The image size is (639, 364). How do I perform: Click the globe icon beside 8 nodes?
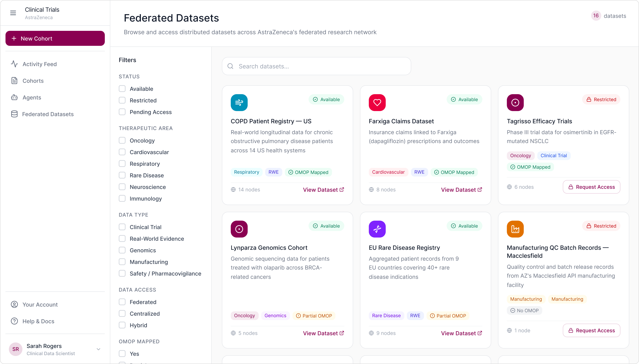pyautogui.click(x=371, y=190)
